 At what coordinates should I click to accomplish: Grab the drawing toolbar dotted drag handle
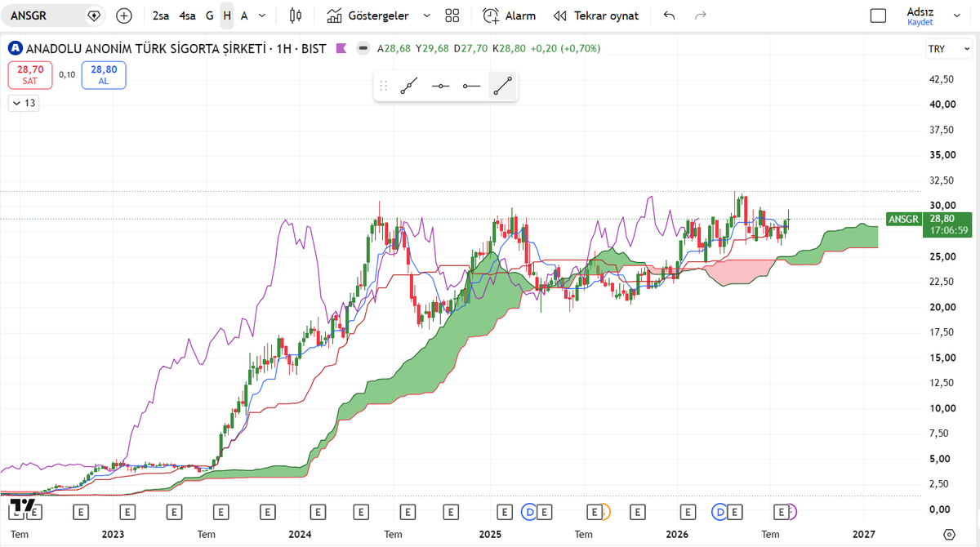[384, 86]
